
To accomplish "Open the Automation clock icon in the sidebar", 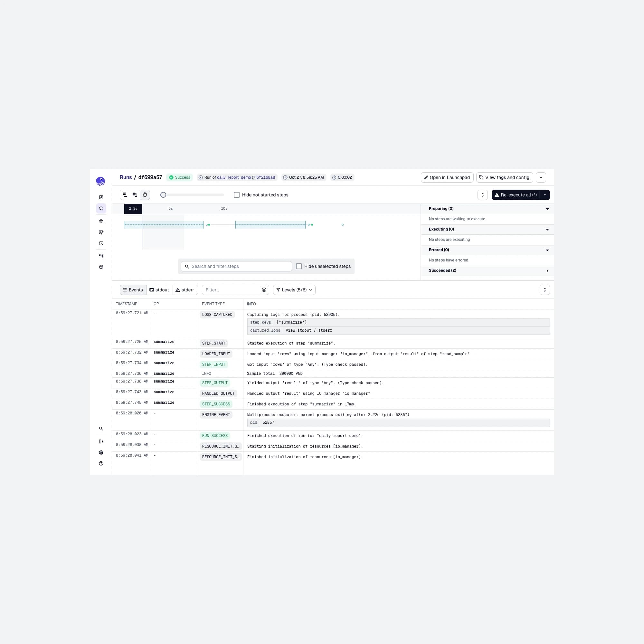I will (101, 243).
